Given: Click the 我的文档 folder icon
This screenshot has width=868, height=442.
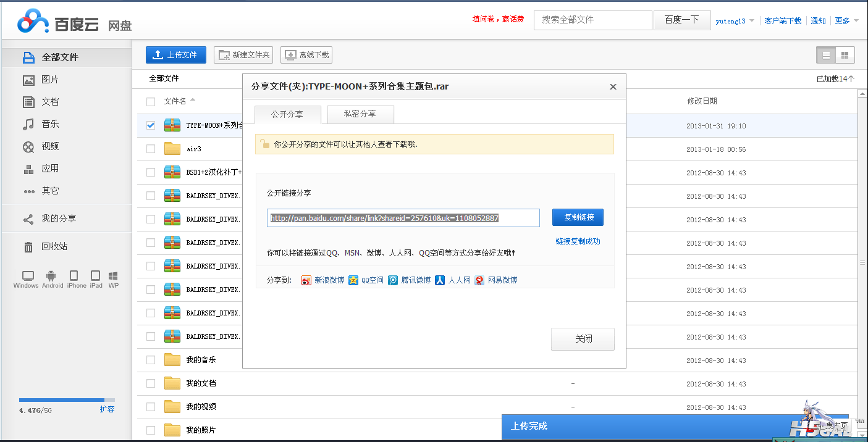Looking at the screenshot, I should click(172, 383).
